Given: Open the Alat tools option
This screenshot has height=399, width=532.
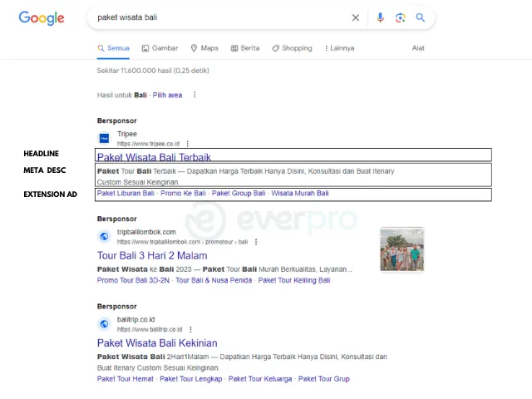Looking at the screenshot, I should coord(418,48).
